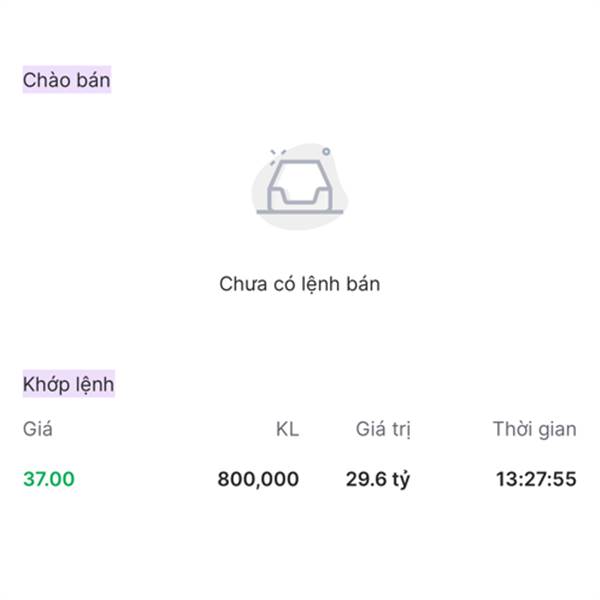The image size is (600, 600).
Task: Click the word "trị" in Giá trị header
Action: (401, 430)
